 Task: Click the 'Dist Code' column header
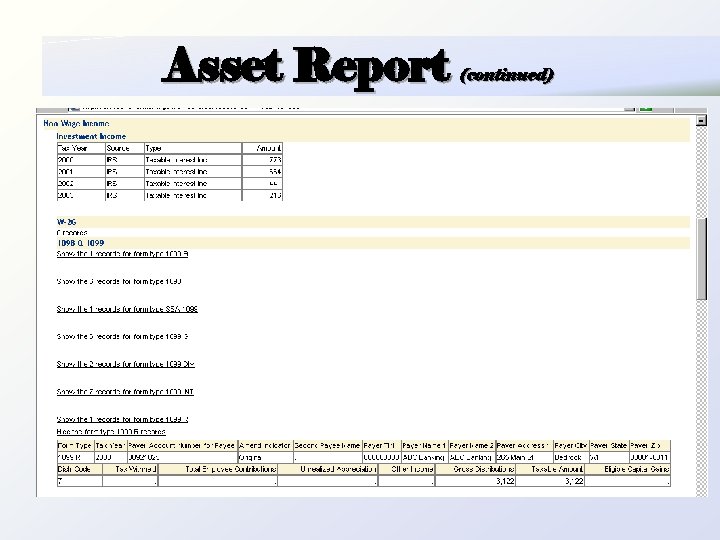coord(79,469)
